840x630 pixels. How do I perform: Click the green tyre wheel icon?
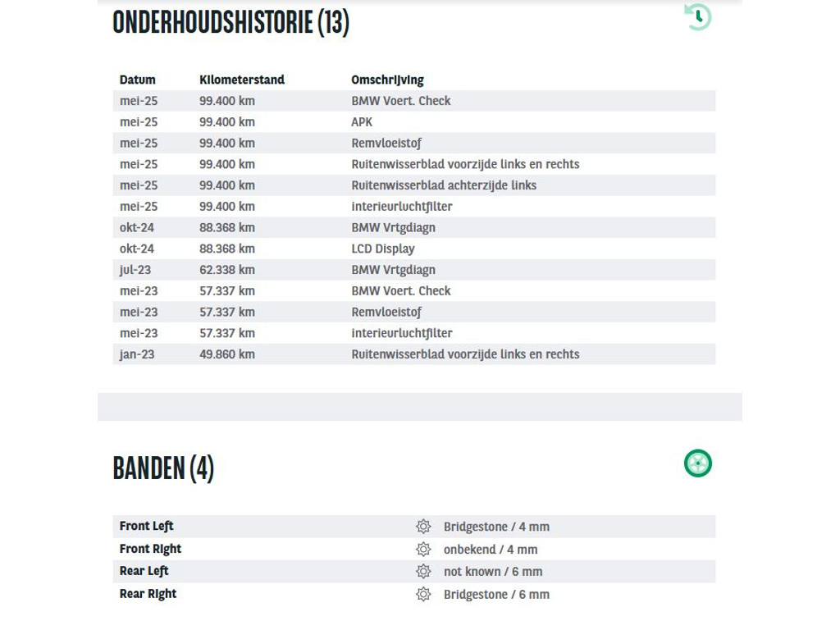[x=697, y=463]
